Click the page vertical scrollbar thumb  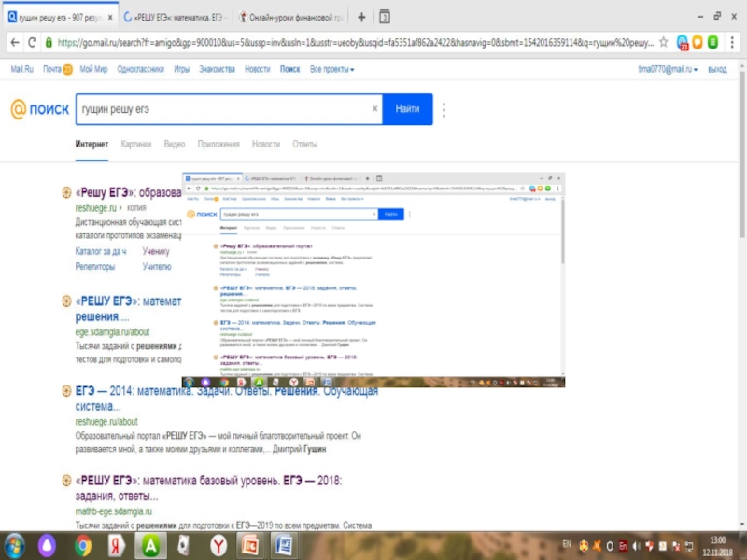tap(742, 155)
